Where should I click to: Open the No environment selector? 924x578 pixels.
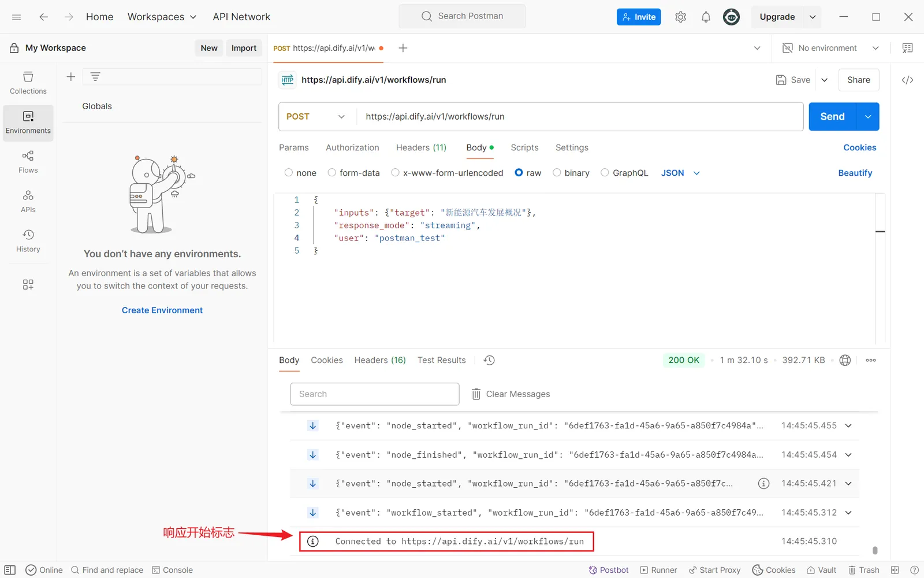pyautogui.click(x=830, y=48)
